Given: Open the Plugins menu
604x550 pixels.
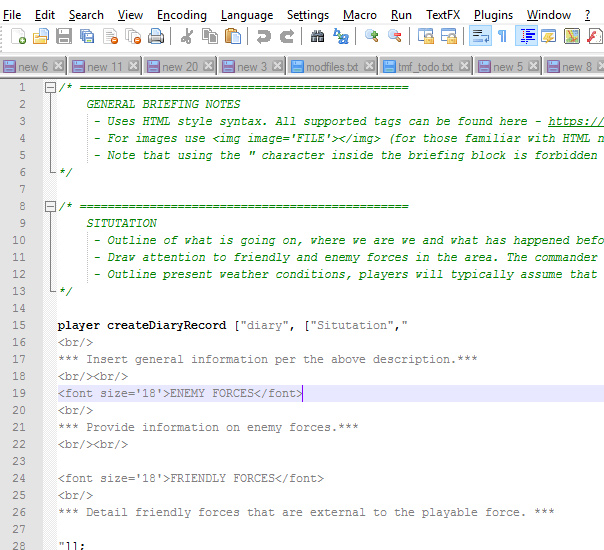Looking at the screenshot, I should pyautogui.click(x=493, y=15).
